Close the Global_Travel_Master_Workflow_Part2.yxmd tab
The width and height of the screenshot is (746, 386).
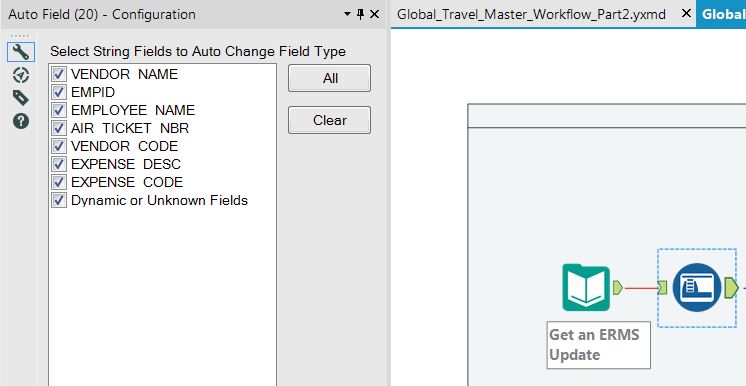(x=686, y=14)
